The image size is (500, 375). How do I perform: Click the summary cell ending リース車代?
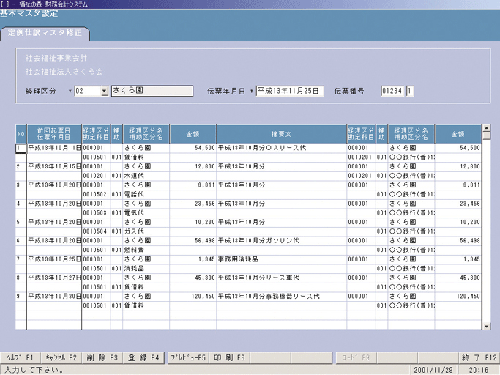pos(281,278)
